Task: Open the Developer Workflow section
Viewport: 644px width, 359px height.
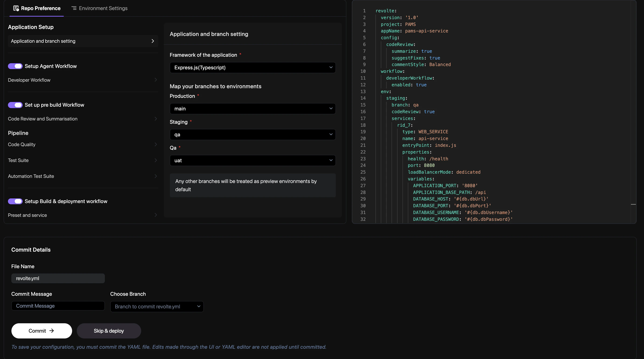Action: (83, 80)
